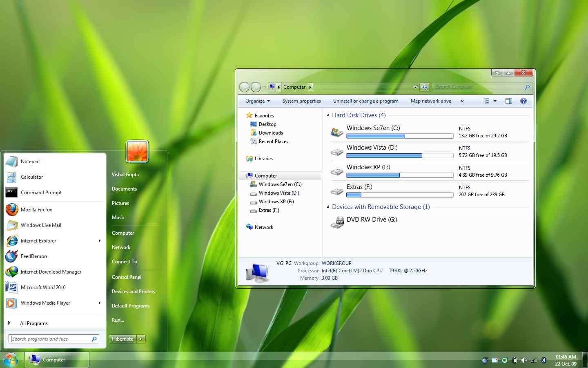The image size is (588, 368).
Task: Click the Windows Se7en (C:) drive icon
Action: (x=337, y=132)
